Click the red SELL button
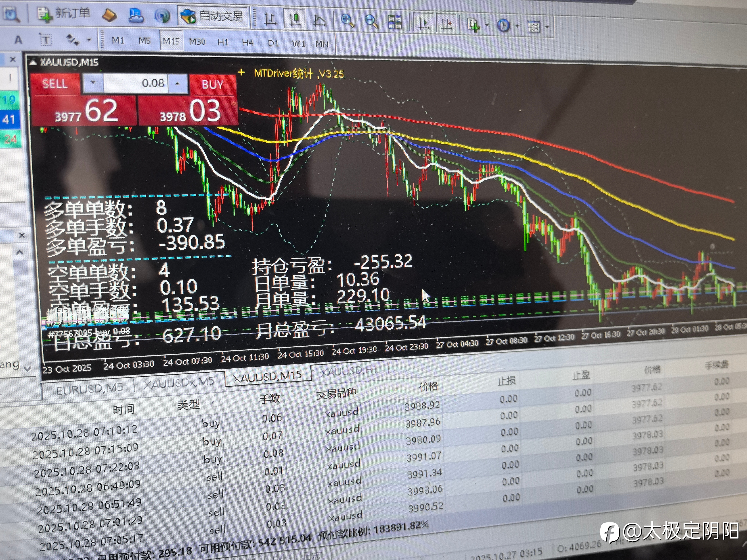The width and height of the screenshot is (747, 560). pos(55,83)
